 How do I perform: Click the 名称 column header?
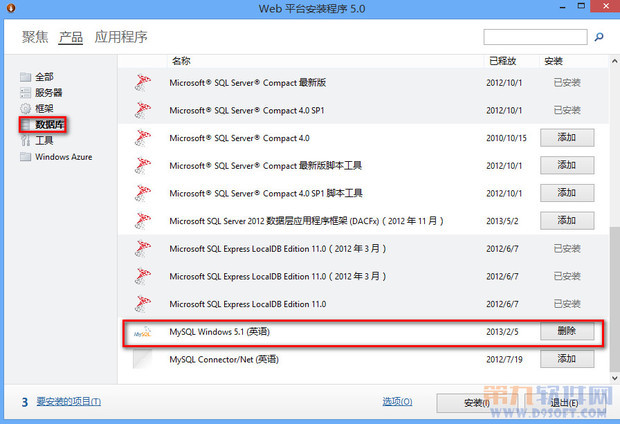(181, 61)
